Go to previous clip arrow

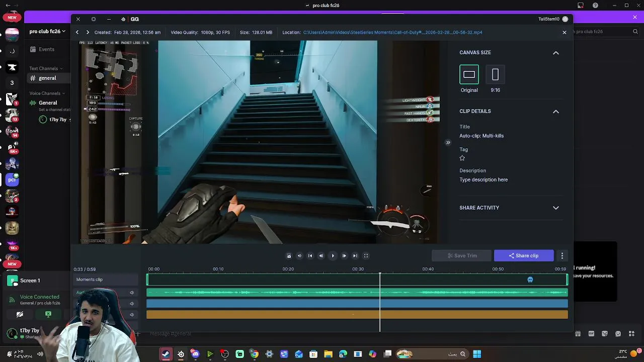[77, 32]
